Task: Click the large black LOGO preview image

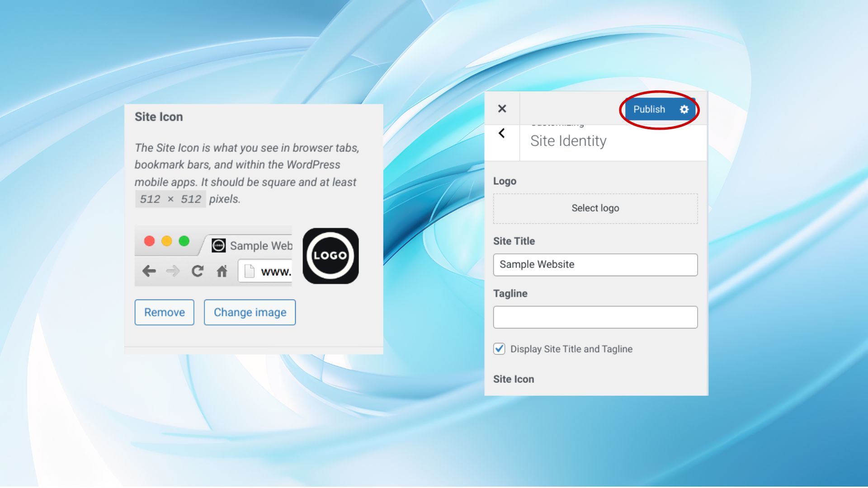Action: (x=331, y=255)
